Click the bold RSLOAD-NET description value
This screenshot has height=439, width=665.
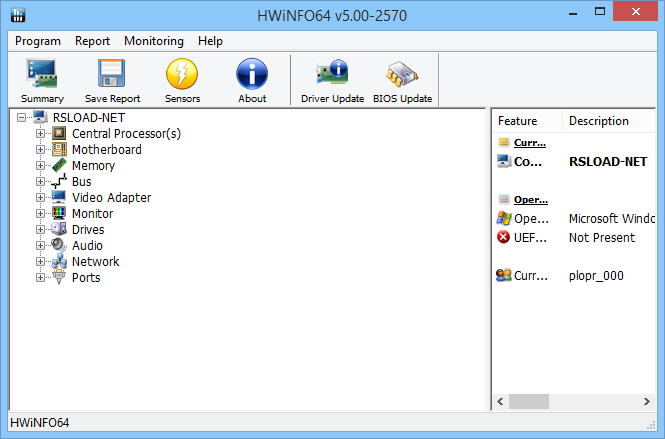608,162
